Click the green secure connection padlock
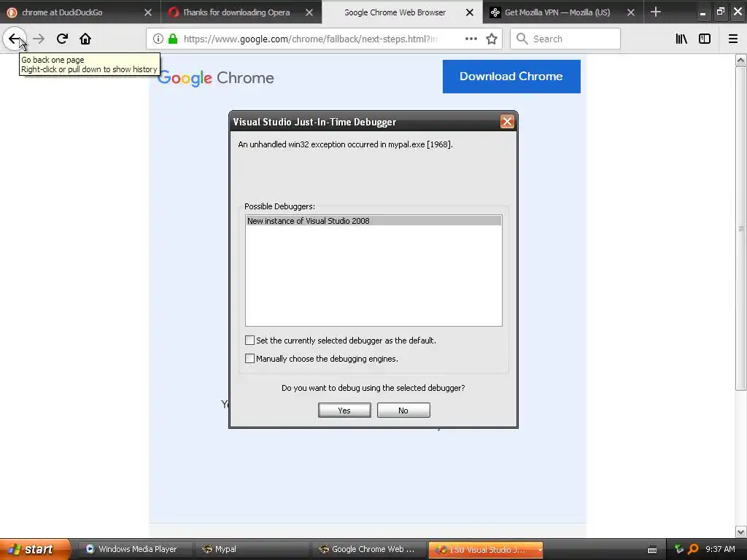The width and height of the screenshot is (747, 560). coord(173,39)
